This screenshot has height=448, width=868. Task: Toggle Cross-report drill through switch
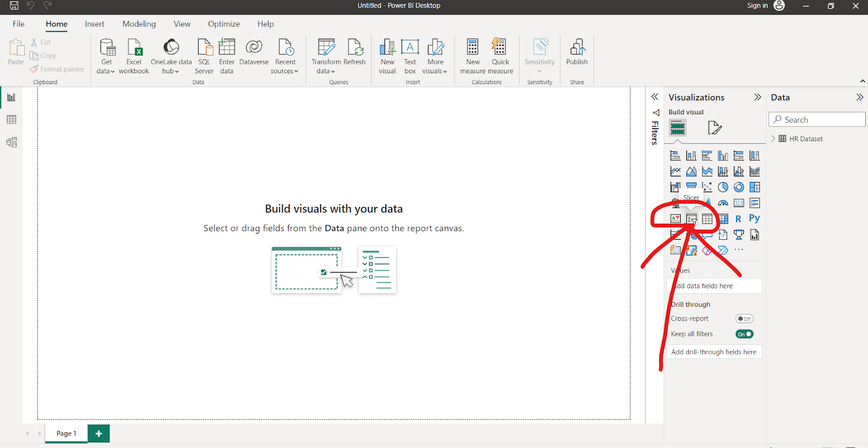[x=744, y=319]
